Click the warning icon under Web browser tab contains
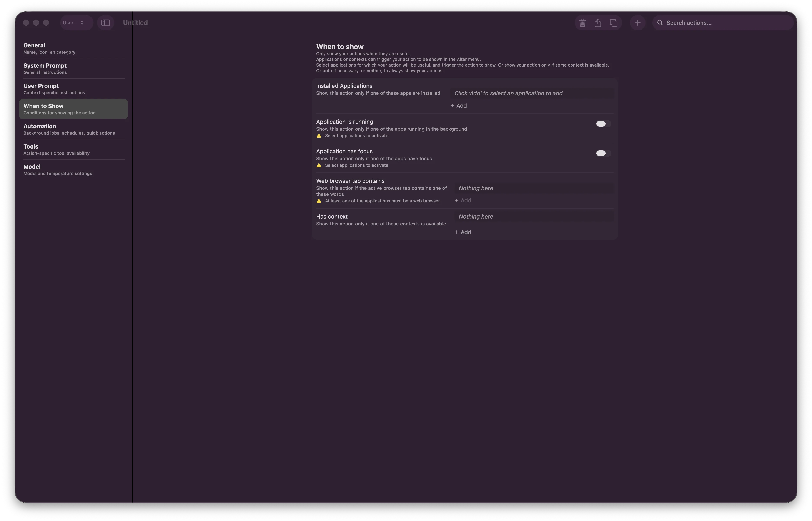Image resolution: width=812 pixels, height=521 pixels. coord(319,201)
